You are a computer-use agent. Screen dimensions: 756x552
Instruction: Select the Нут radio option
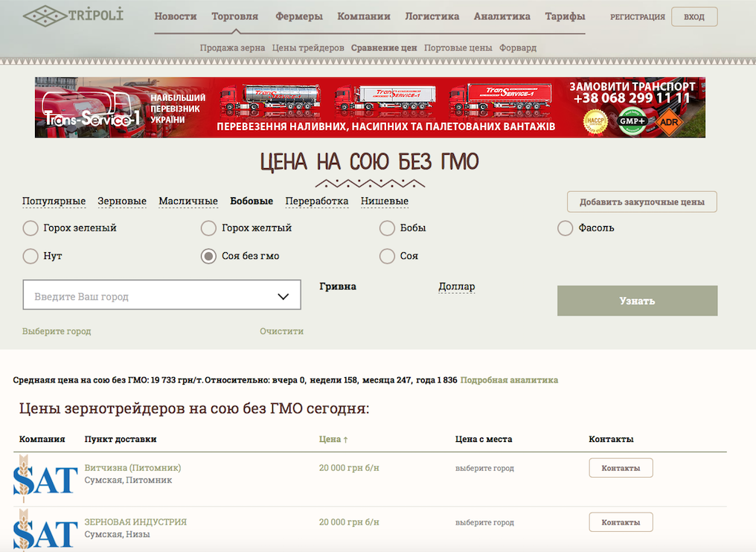point(31,257)
